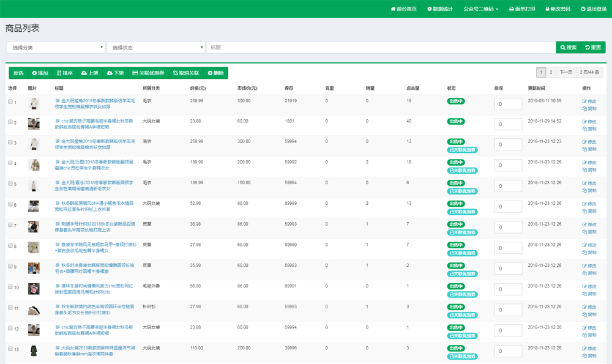Screen dimensions: 612x364
Task: Click the sort order field of product 12
Action: coord(508,330)
